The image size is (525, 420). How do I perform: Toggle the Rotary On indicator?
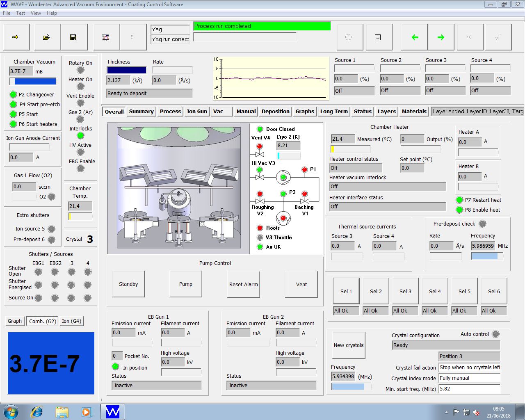pos(80,70)
